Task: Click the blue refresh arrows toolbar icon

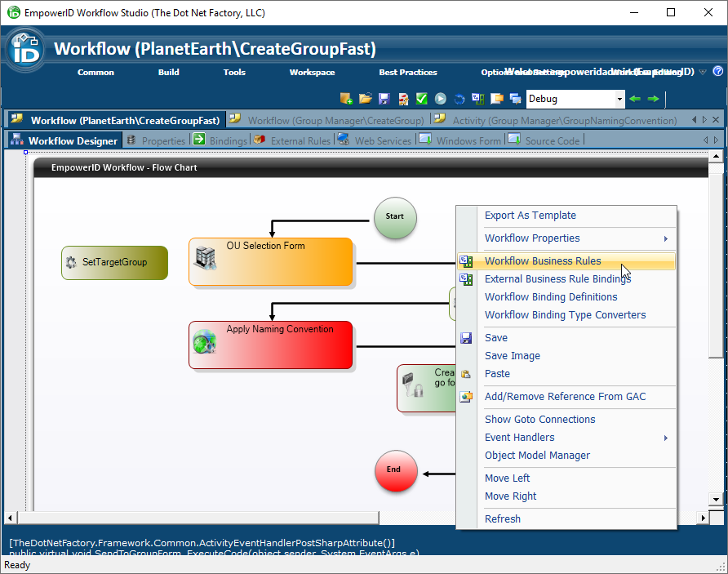Action: 459,99
